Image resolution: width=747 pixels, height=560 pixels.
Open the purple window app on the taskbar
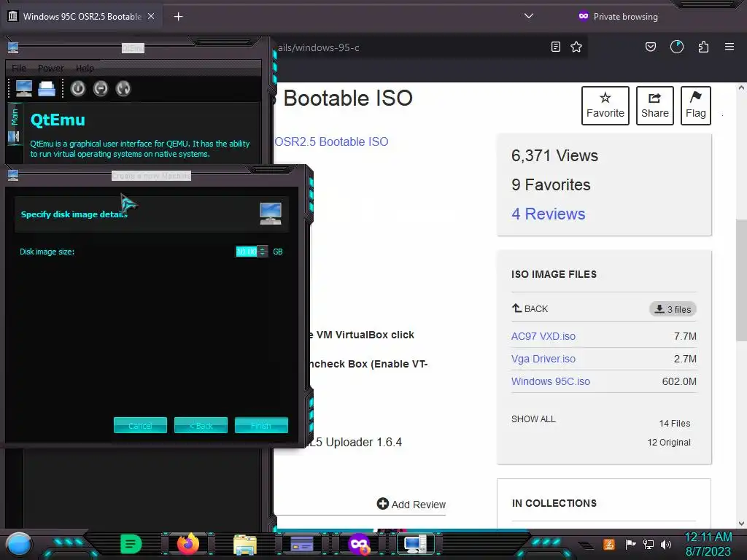point(301,543)
